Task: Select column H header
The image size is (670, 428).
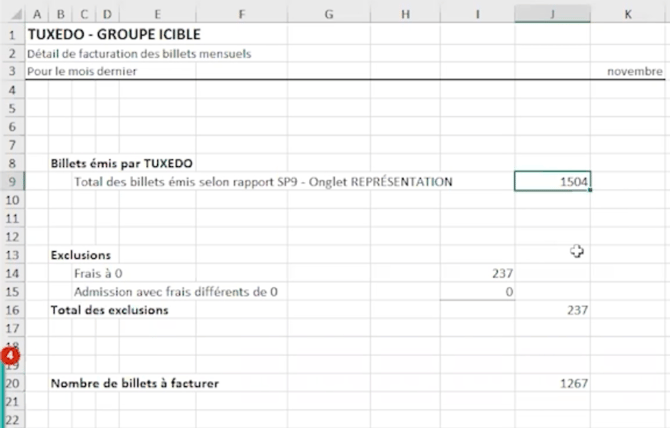Action: 406,14
